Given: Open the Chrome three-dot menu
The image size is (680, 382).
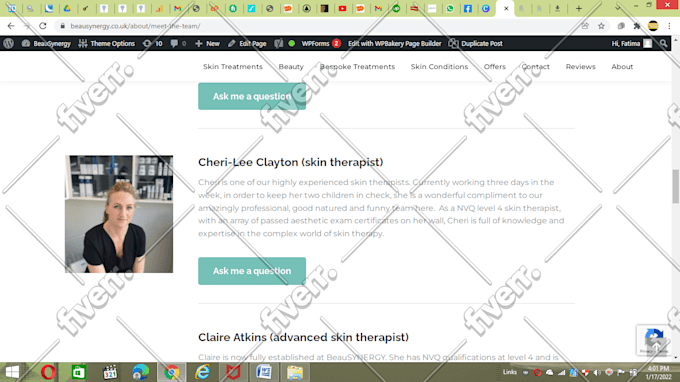Looking at the screenshot, I should [x=670, y=26].
